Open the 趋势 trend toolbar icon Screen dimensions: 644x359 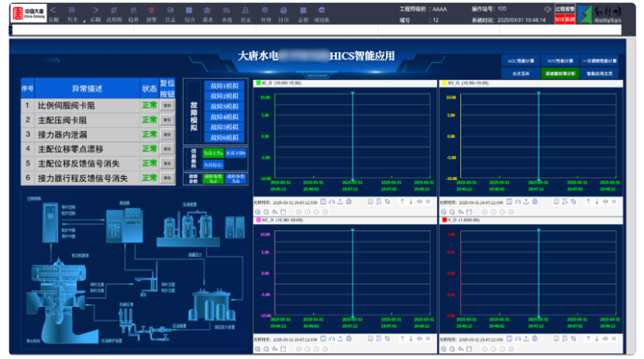click(133, 10)
